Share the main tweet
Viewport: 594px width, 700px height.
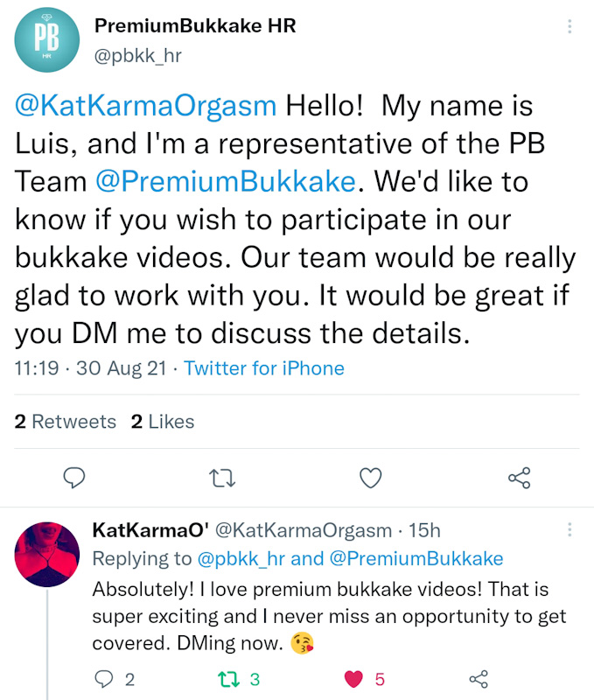tap(520, 477)
